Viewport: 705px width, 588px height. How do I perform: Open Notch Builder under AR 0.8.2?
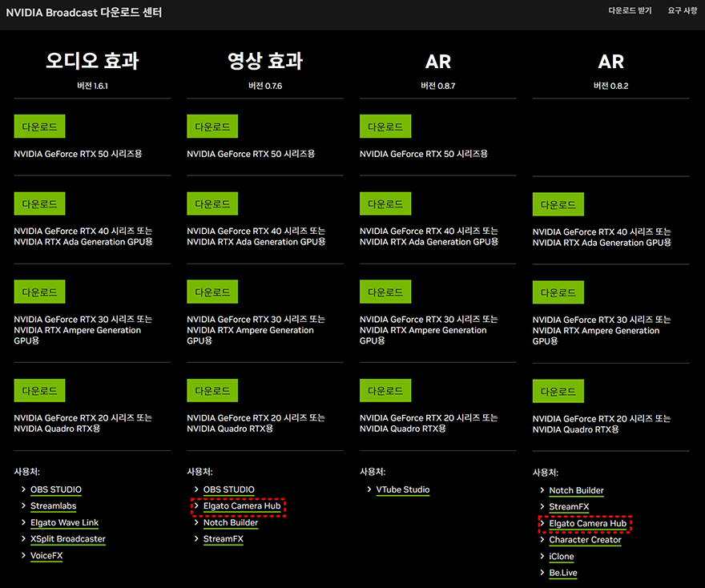576,490
